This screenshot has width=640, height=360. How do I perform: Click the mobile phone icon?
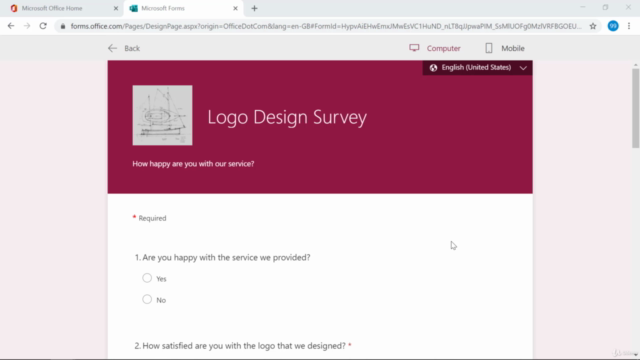point(489,48)
